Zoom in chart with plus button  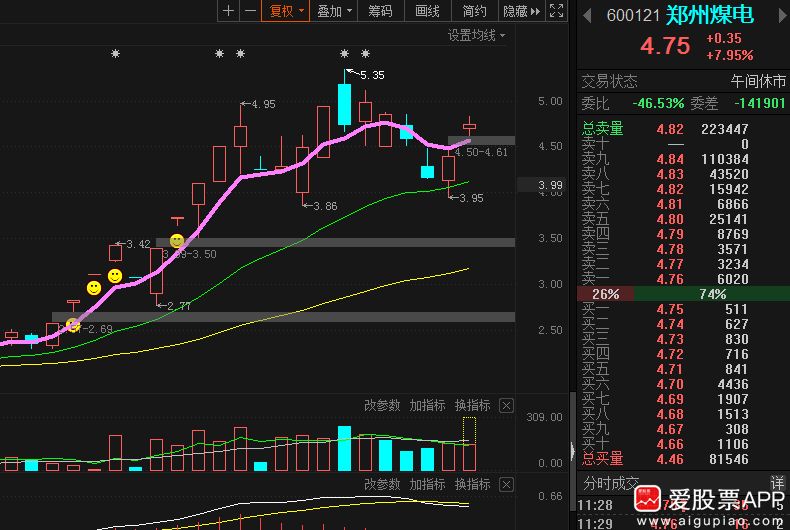coord(228,11)
